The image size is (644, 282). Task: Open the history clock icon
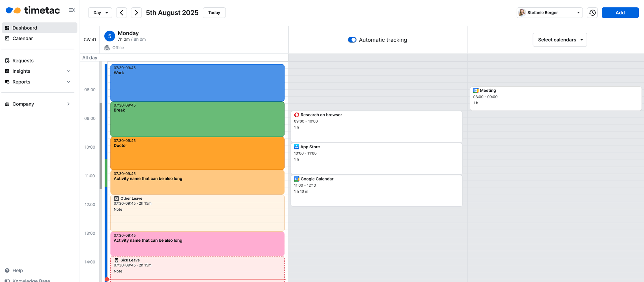tap(592, 13)
